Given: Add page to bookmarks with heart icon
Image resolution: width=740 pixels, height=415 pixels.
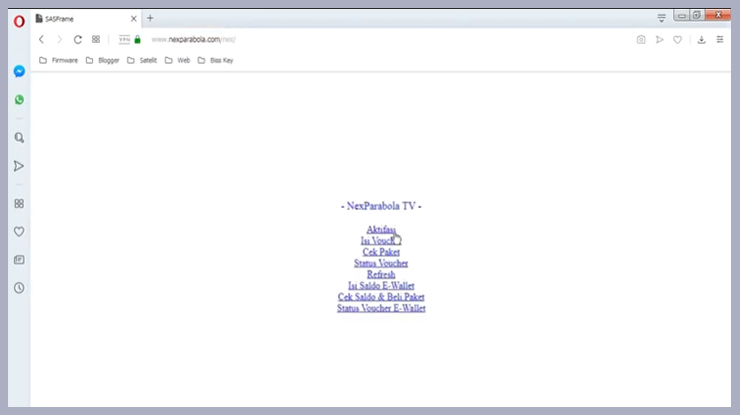Looking at the screenshot, I should (677, 40).
